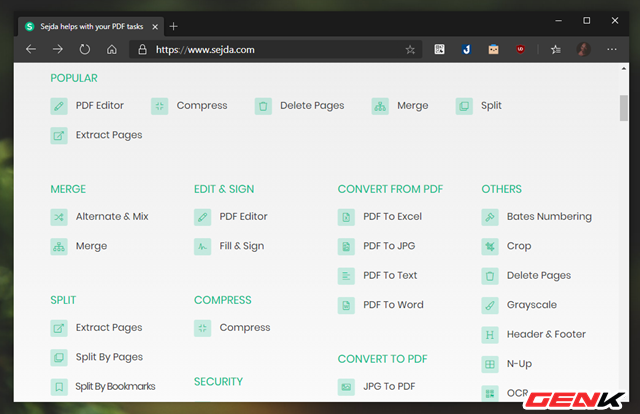Click the Fill & Sign signature icon
Viewport: 640px width, 414px height.
[x=203, y=246]
